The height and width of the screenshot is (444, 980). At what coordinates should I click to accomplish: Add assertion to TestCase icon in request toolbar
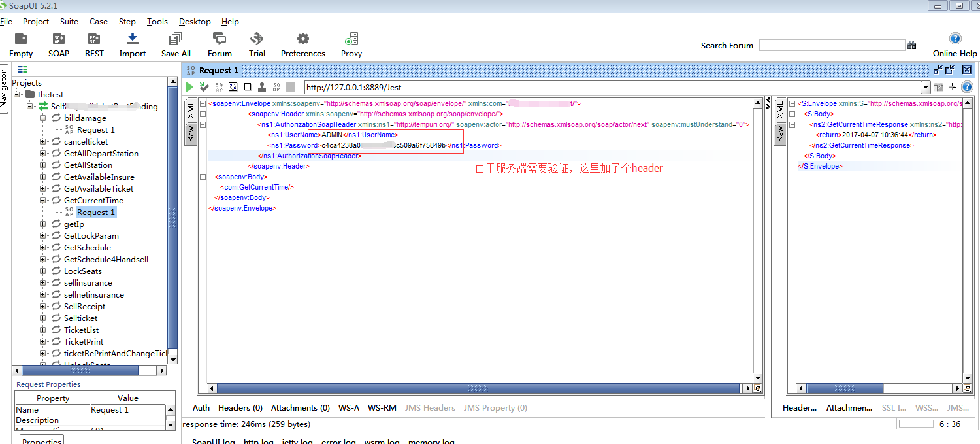(204, 87)
